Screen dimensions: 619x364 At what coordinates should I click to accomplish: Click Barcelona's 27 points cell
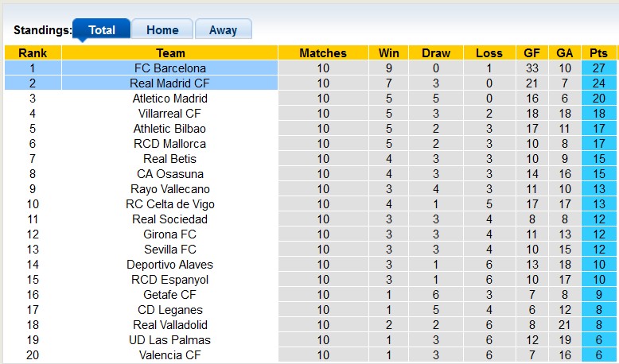tap(598, 68)
